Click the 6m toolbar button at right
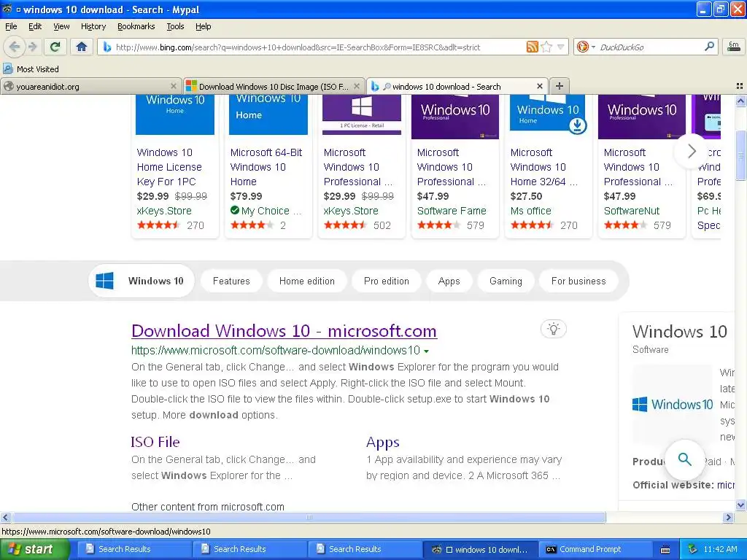Screen dimensions: 747x560 click(x=734, y=47)
